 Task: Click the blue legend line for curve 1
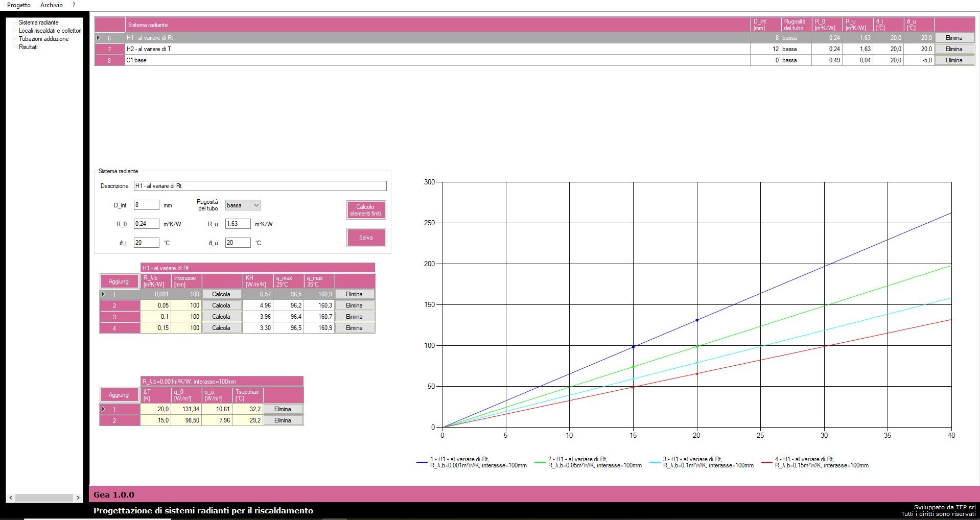coord(422,462)
